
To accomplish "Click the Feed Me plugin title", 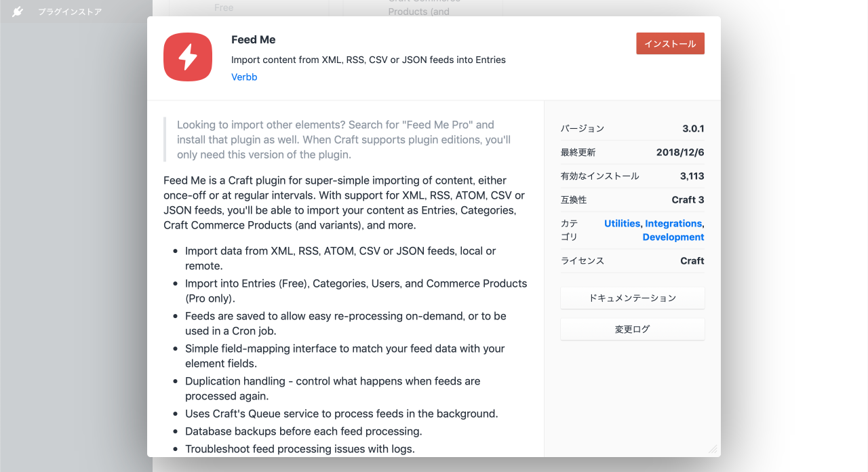I will (x=253, y=39).
